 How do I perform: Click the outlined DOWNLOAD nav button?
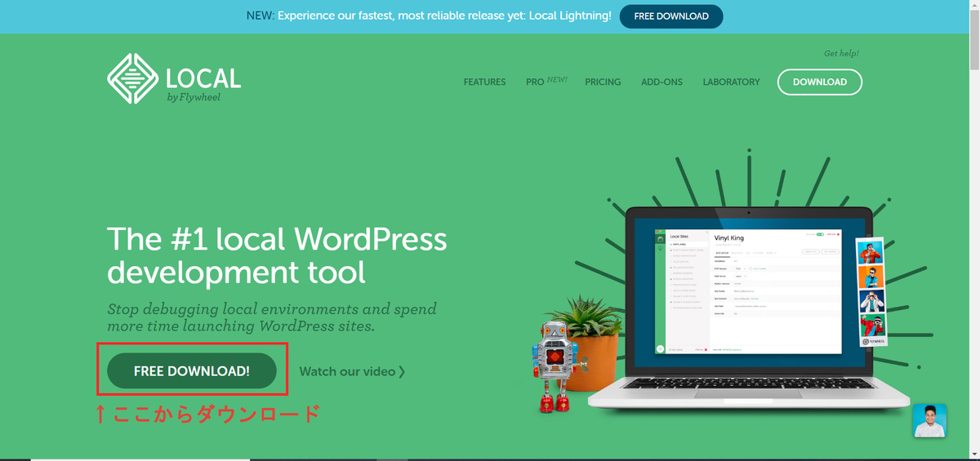819,82
